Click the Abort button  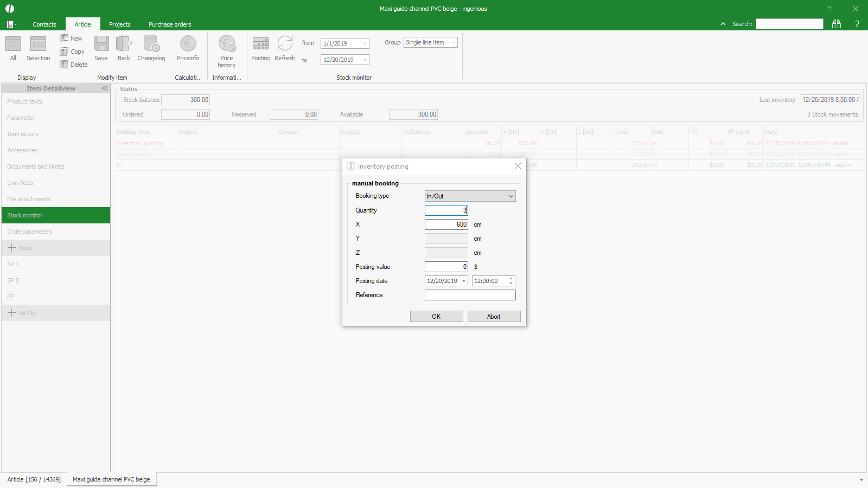[x=494, y=317]
